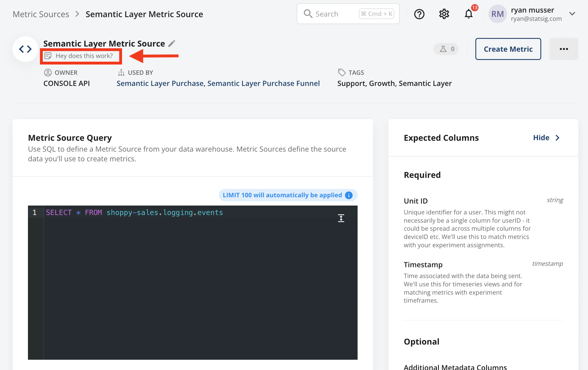Open the notifications bell
The height and width of the screenshot is (370, 588).
click(x=469, y=14)
